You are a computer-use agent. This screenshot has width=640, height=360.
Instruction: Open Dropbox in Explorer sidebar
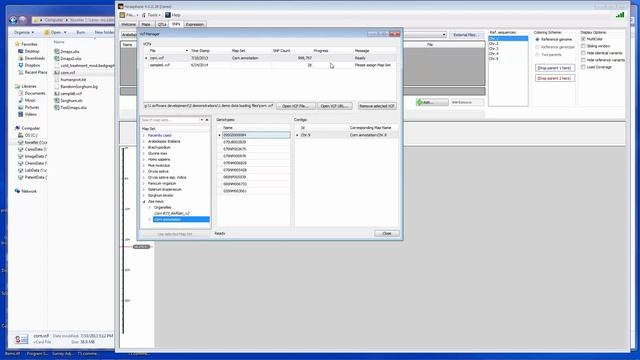click(x=32, y=65)
